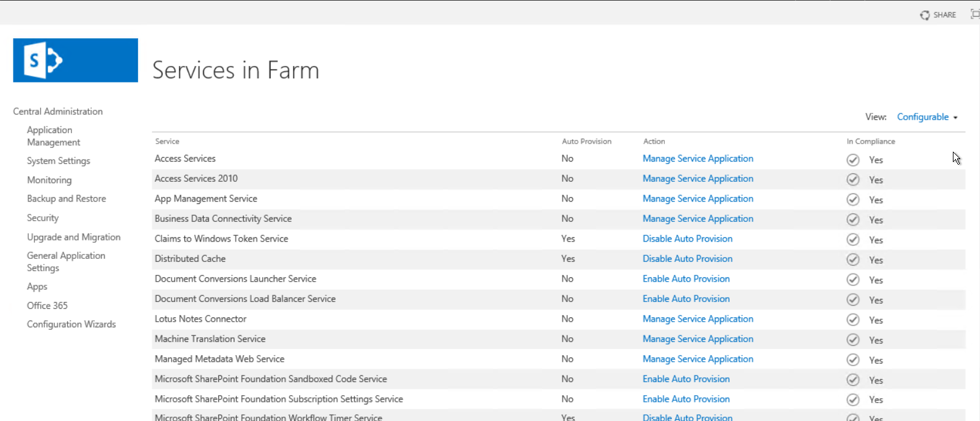
Task: Click the compliance checkmark for Managed Metadata Web Service
Action: (853, 360)
